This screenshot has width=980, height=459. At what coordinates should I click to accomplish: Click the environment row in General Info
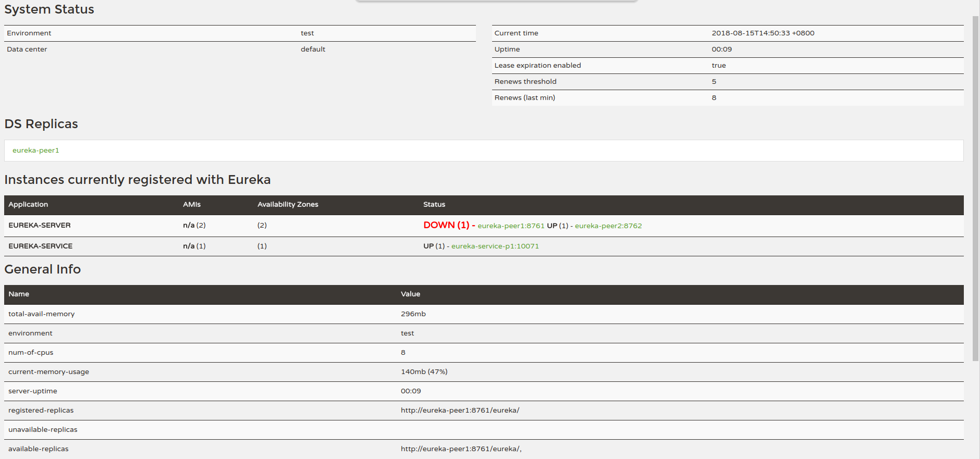point(484,333)
